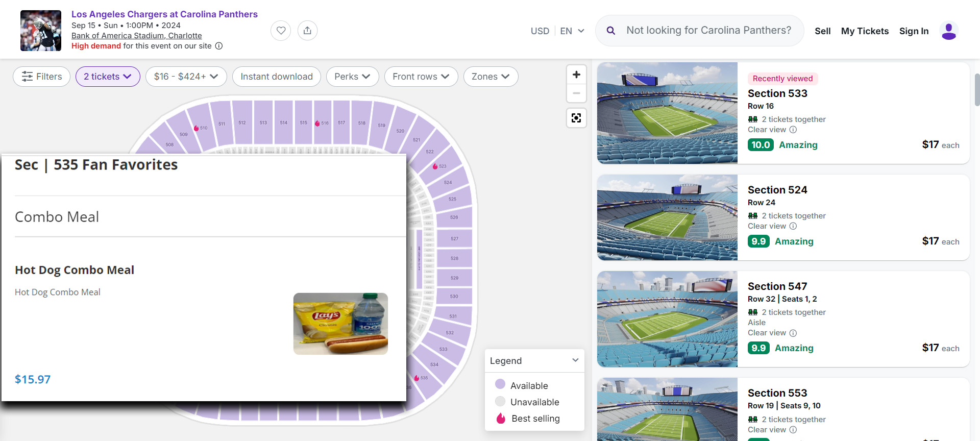980x441 pixels.
Task: Click the listings panel scrollbar
Action: [977, 90]
